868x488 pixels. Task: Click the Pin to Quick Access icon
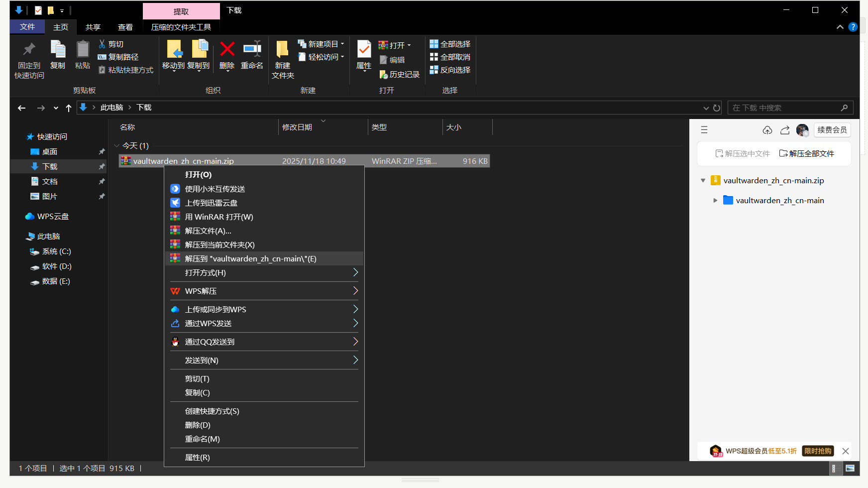29,49
